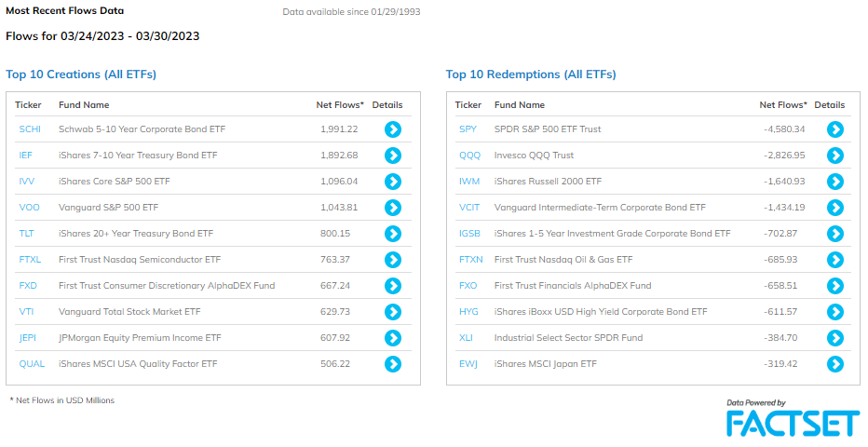Click the SCHI ticker link

click(30, 129)
